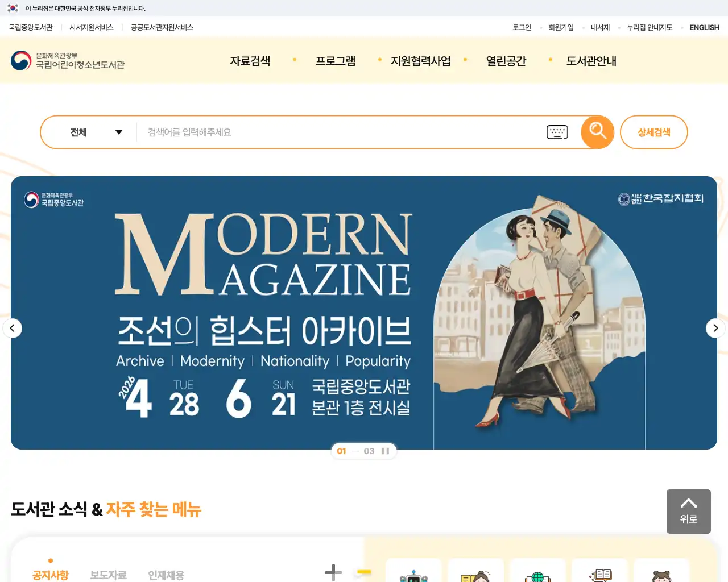Select the 공지사항 tab
The width and height of the screenshot is (728, 582).
(51, 575)
